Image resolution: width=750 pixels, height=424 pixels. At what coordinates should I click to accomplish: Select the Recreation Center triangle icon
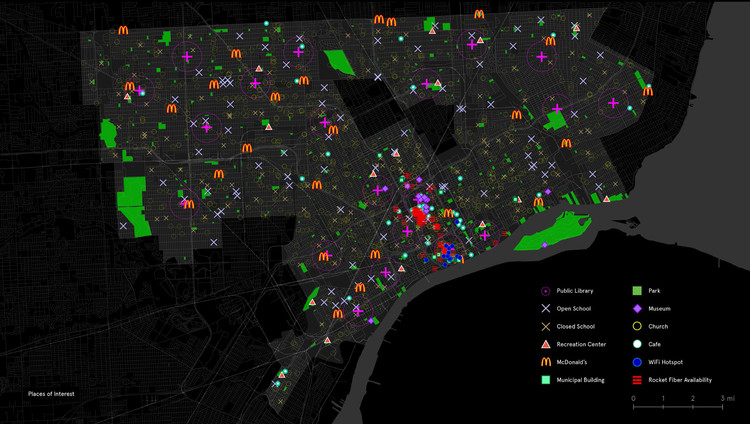tap(545, 344)
